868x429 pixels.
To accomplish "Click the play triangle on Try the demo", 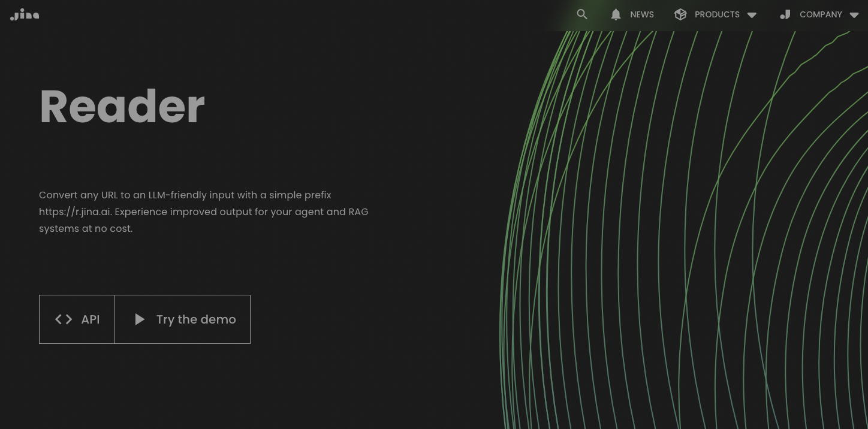I will [140, 319].
